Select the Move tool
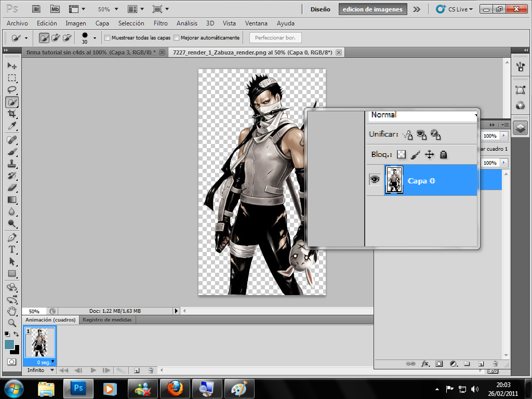Image resolution: width=532 pixels, height=399 pixels. (x=12, y=65)
